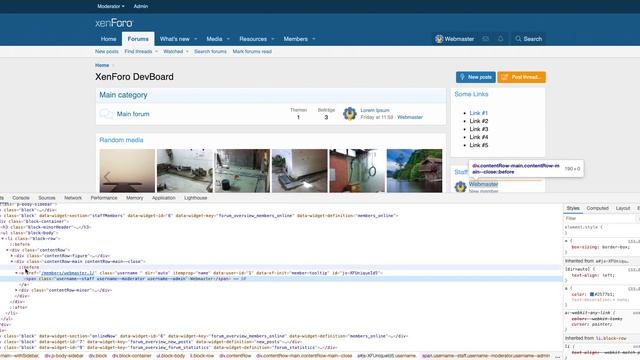
Task: Switch to the DevTools Console tab
Action: (21, 198)
